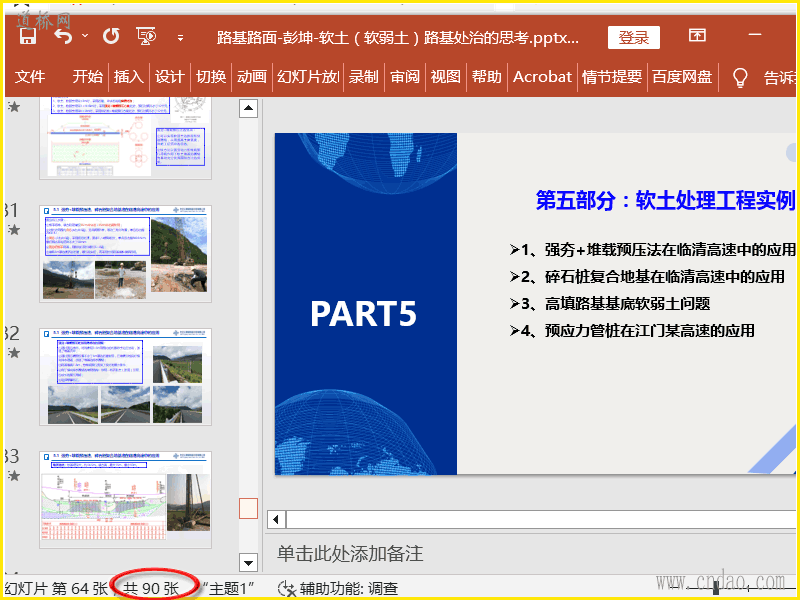
Task: Click the lightbulb Tell Me icon
Action: point(740,77)
